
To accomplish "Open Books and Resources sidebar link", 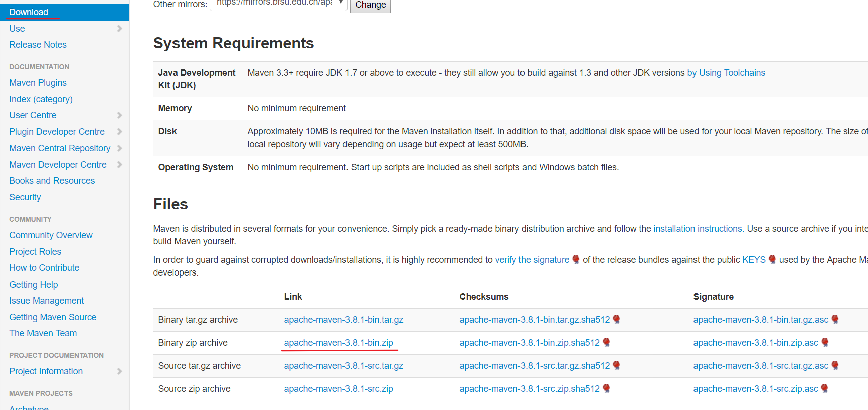I will coord(52,181).
